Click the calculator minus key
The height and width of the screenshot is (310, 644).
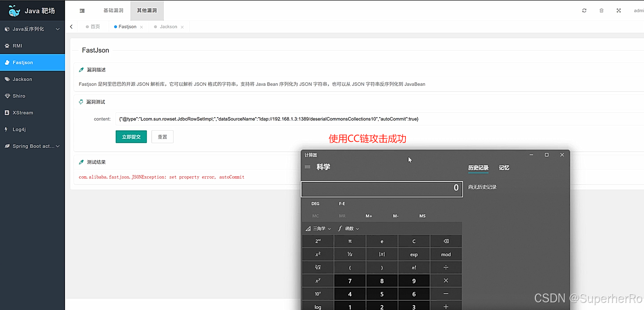coord(446,294)
